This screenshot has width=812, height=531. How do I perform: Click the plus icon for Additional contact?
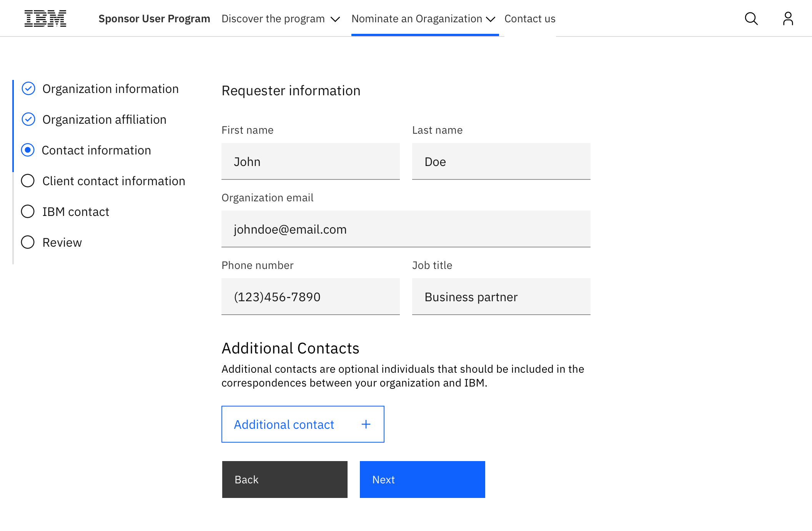coord(366,424)
